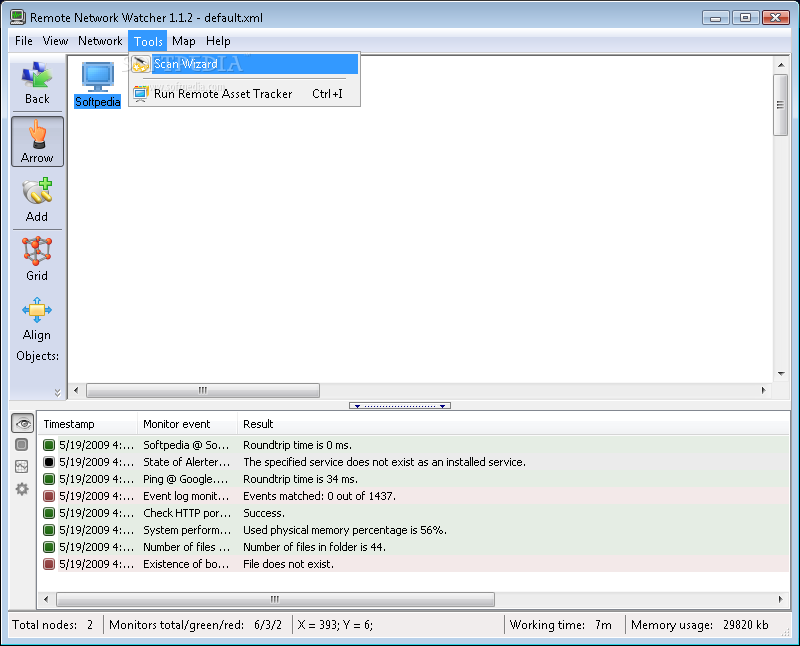Click 'Memory usage: 29820 kb' status entry

[x=699, y=625]
